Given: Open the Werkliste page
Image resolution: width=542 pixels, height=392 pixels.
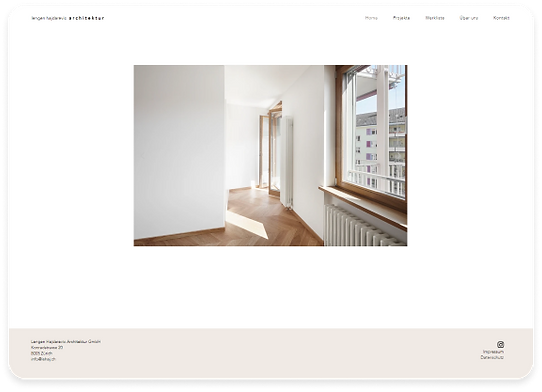Looking at the screenshot, I should point(435,18).
